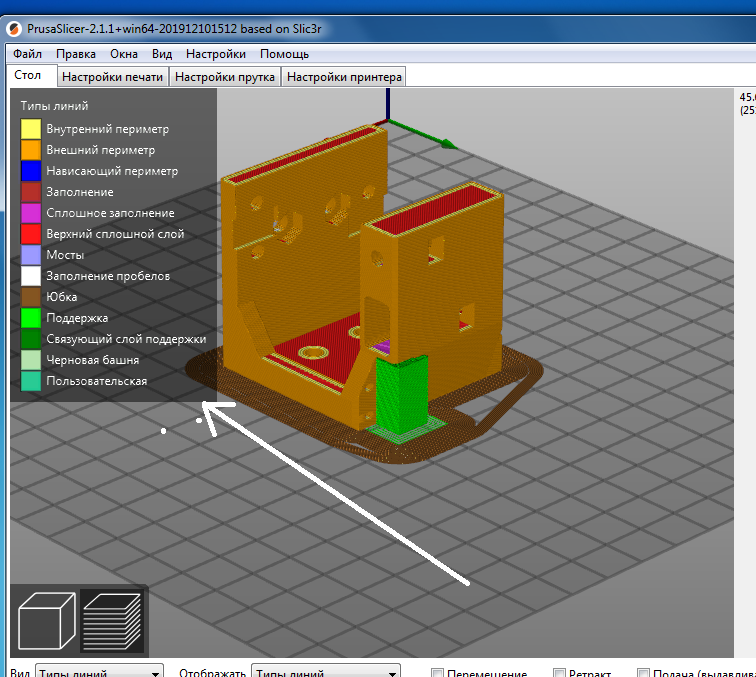Open the Файл menu
The width and height of the screenshot is (756, 677).
[27, 54]
